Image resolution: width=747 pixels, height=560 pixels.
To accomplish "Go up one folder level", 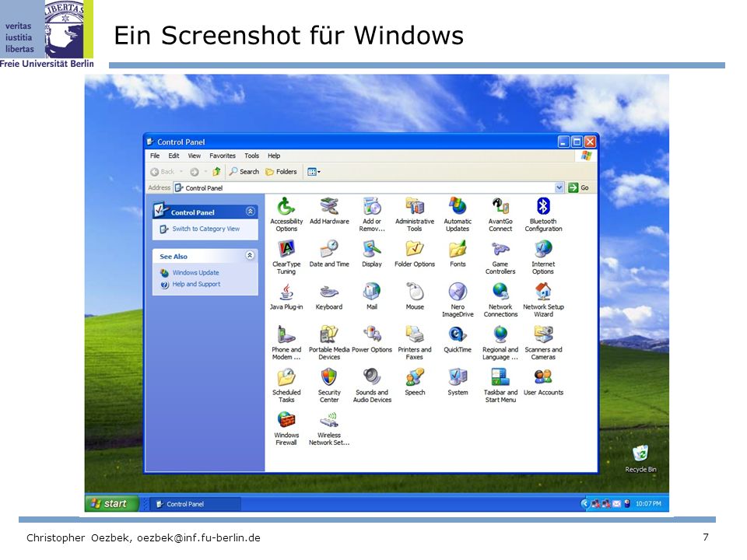I will pos(216,172).
